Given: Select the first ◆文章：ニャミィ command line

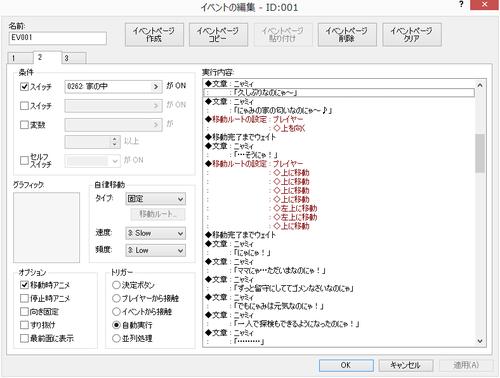Looking at the screenshot, I should pos(339,84).
